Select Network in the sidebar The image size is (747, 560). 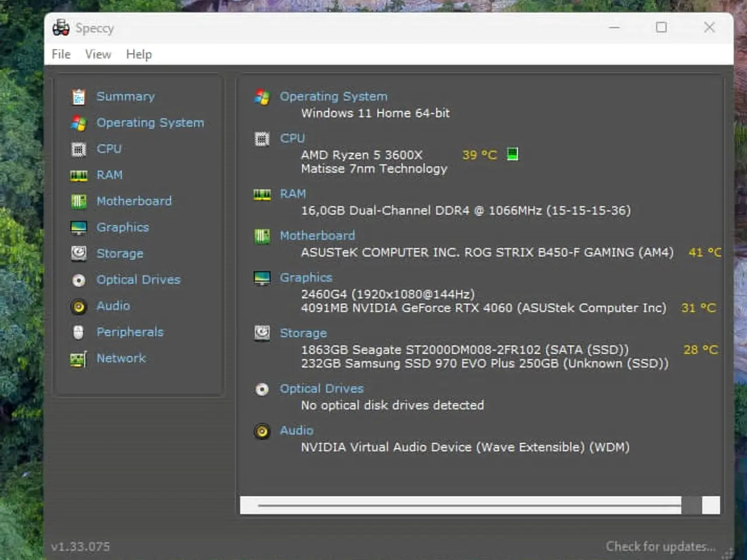click(121, 358)
